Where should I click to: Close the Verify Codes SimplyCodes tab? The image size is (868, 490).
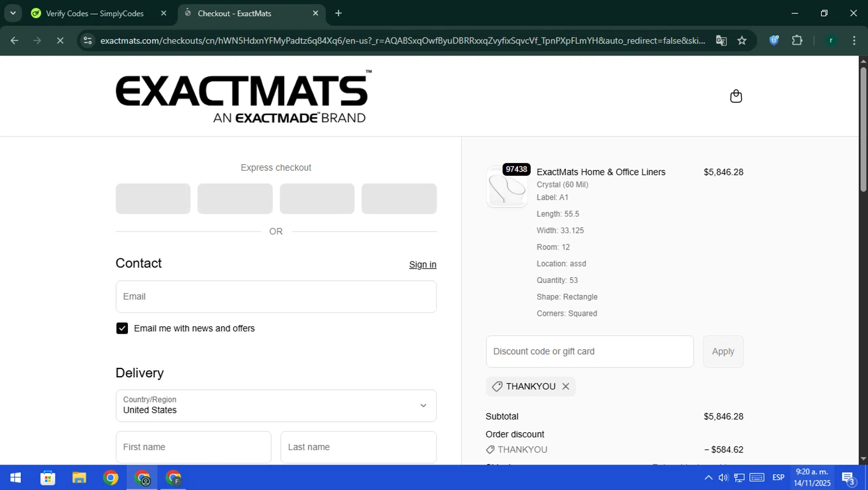pyautogui.click(x=164, y=13)
